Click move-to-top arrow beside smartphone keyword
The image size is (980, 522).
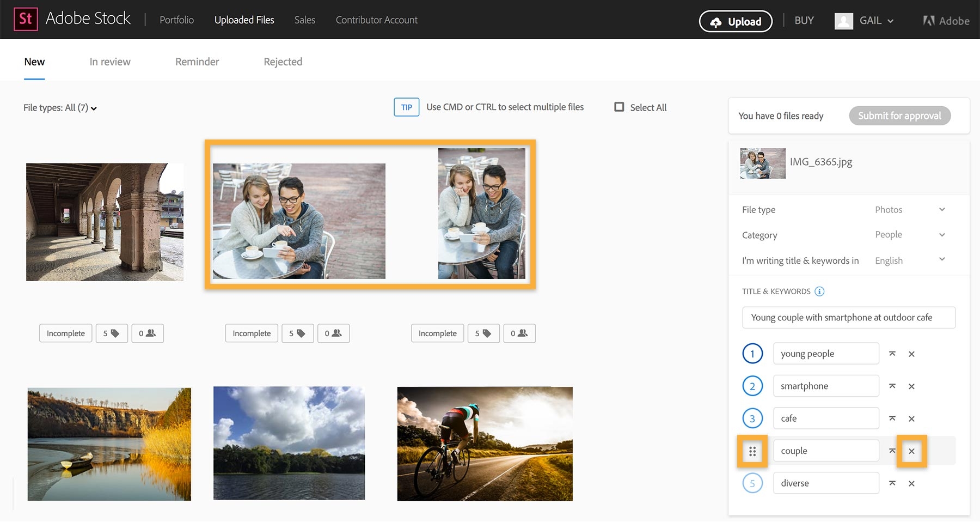coord(892,386)
